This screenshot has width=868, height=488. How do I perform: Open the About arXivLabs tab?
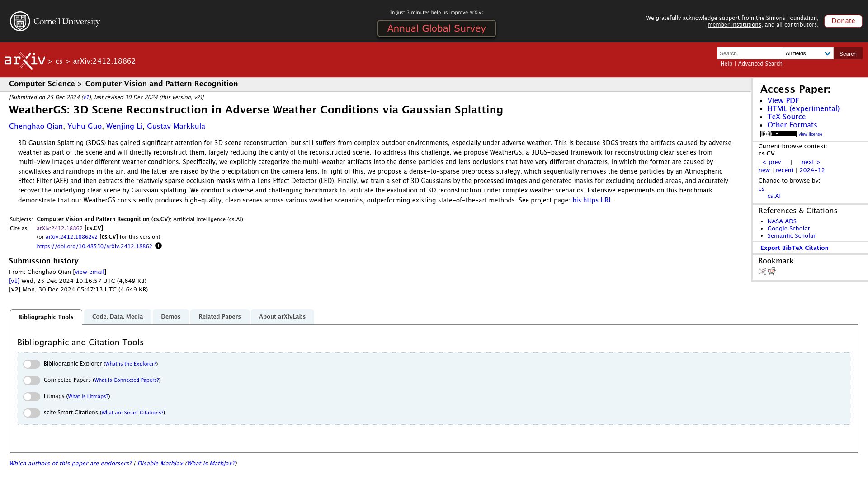[x=282, y=317]
